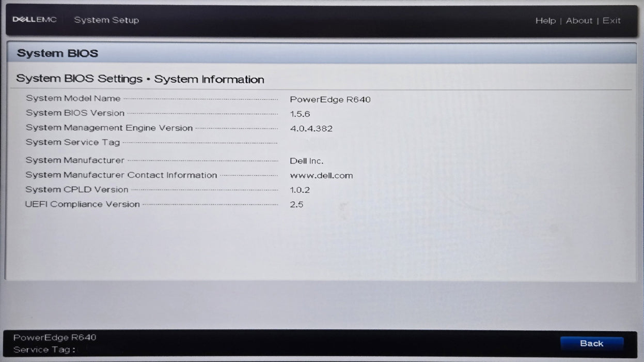
Task: Click the BIOS version value 1.5.6
Action: 300,114
